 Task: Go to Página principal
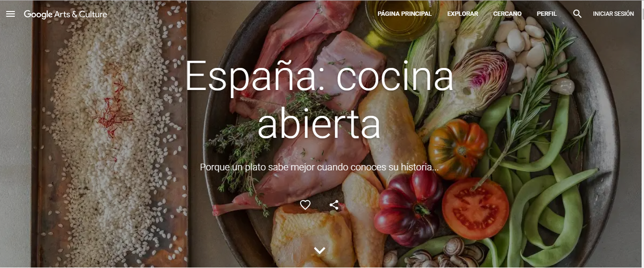405,14
